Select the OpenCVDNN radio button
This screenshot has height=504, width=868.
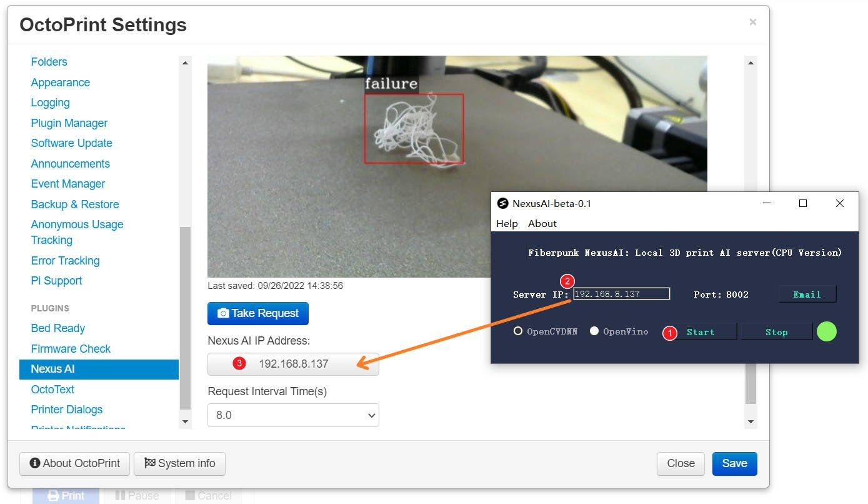[519, 331]
